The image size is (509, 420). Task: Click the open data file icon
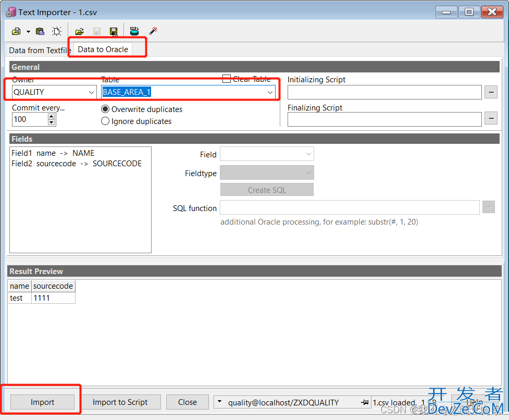16,31
